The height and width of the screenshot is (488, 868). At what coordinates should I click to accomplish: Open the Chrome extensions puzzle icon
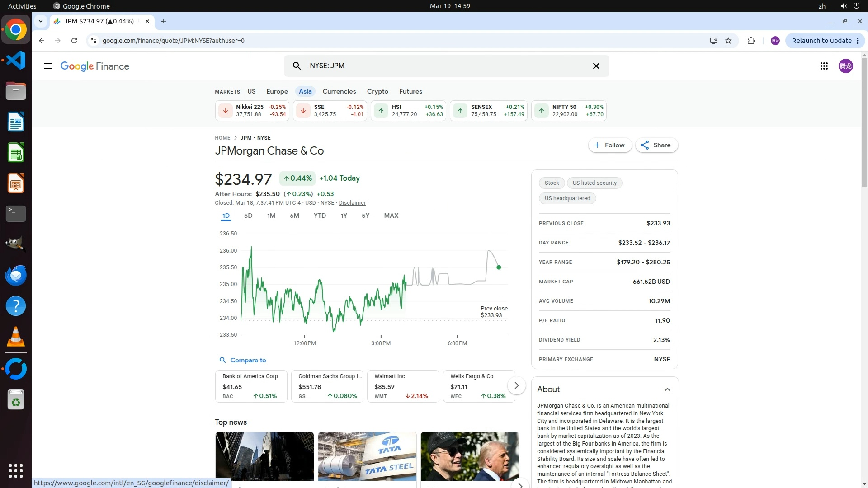click(751, 41)
